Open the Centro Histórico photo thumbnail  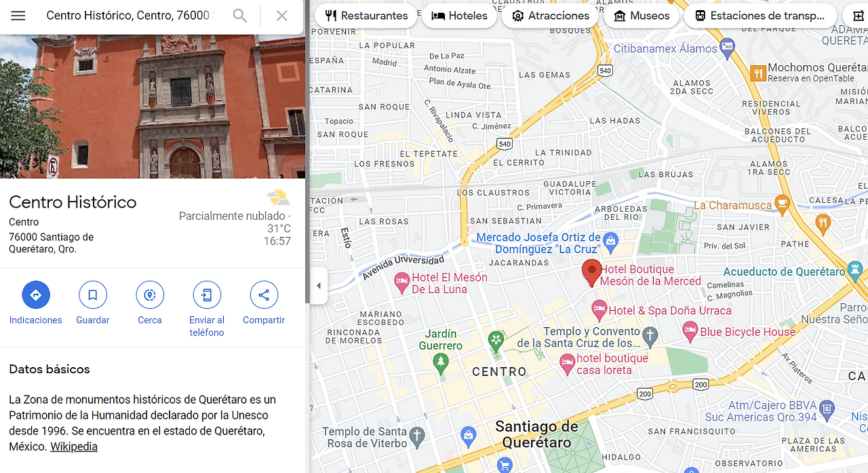[153, 107]
